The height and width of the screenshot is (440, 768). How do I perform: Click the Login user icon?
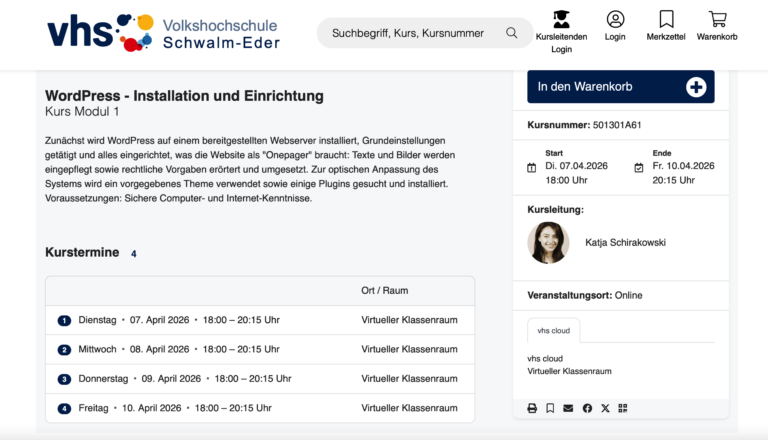click(x=615, y=20)
